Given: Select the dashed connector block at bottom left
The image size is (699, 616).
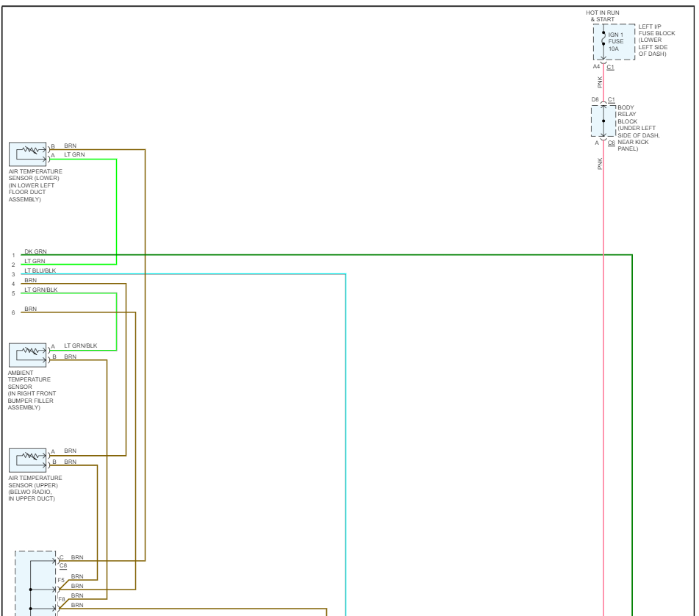Looking at the screenshot, I should point(35,584).
